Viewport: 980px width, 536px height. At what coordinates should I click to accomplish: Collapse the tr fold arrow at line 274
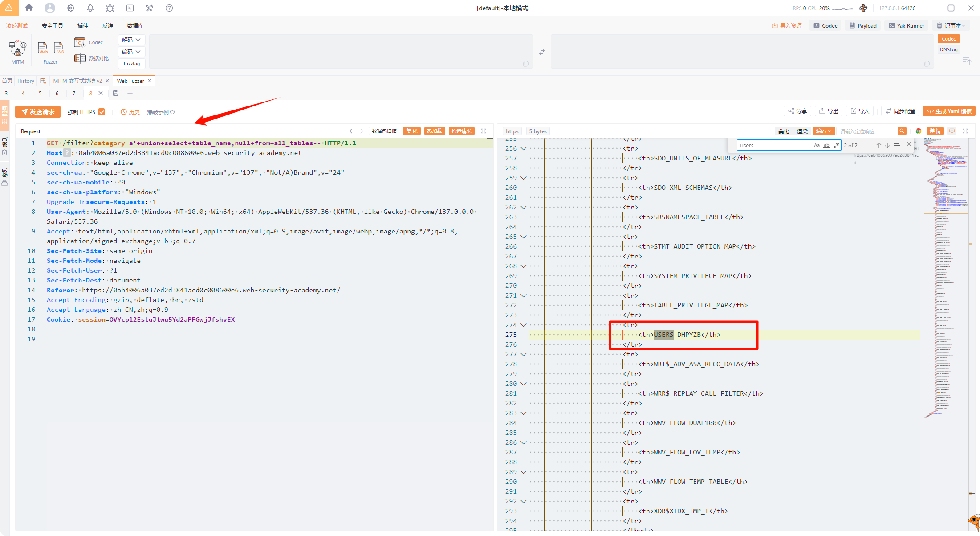(524, 325)
